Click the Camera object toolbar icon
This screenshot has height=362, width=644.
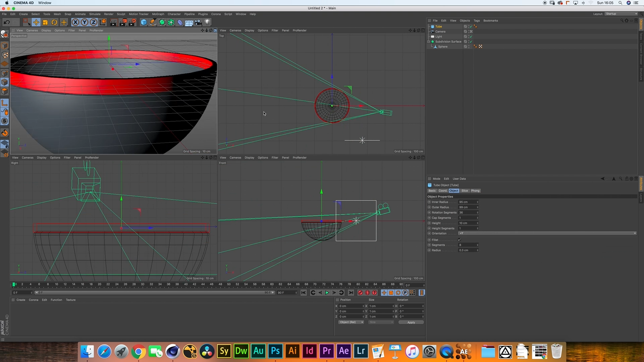coord(198,22)
